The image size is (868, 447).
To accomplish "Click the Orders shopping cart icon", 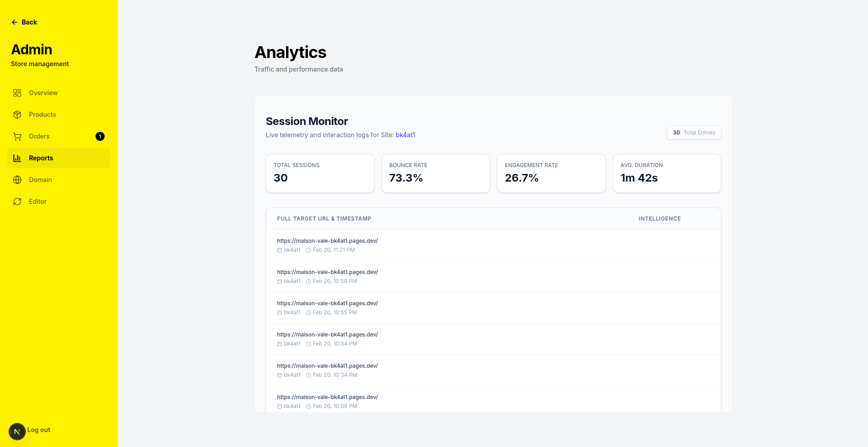I will 17,136.
